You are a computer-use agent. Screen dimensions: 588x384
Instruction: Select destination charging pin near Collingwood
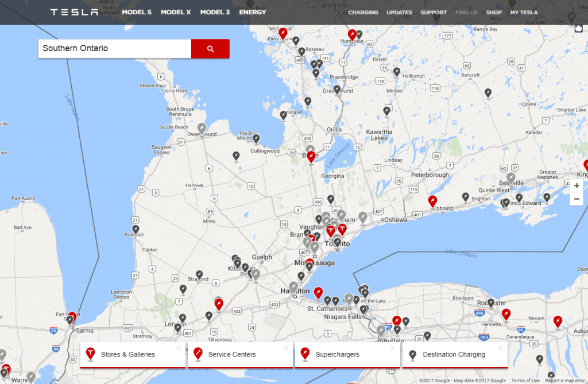(256, 139)
